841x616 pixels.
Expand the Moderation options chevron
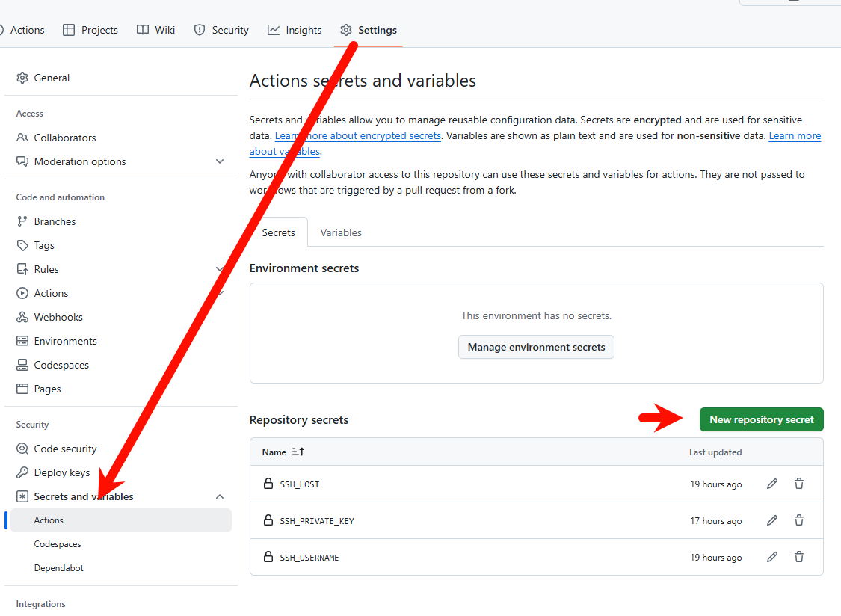(219, 161)
